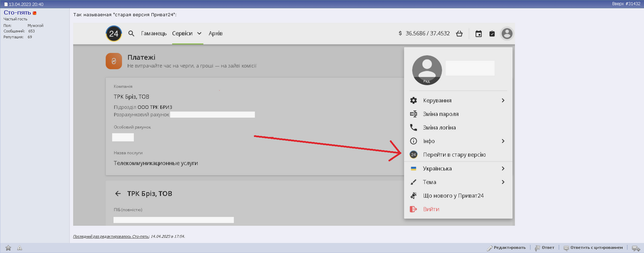The image size is (644, 253).
Task: Click the Редактировать button
Action: click(507, 247)
